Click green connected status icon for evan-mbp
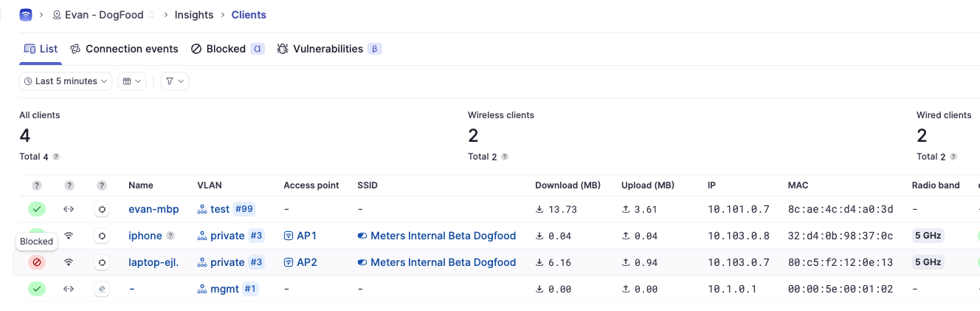 37,209
